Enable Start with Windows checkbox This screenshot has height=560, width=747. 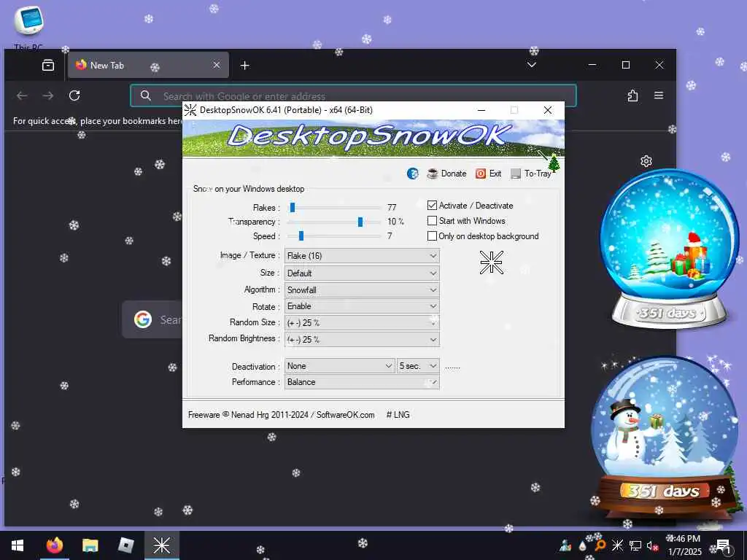click(432, 220)
